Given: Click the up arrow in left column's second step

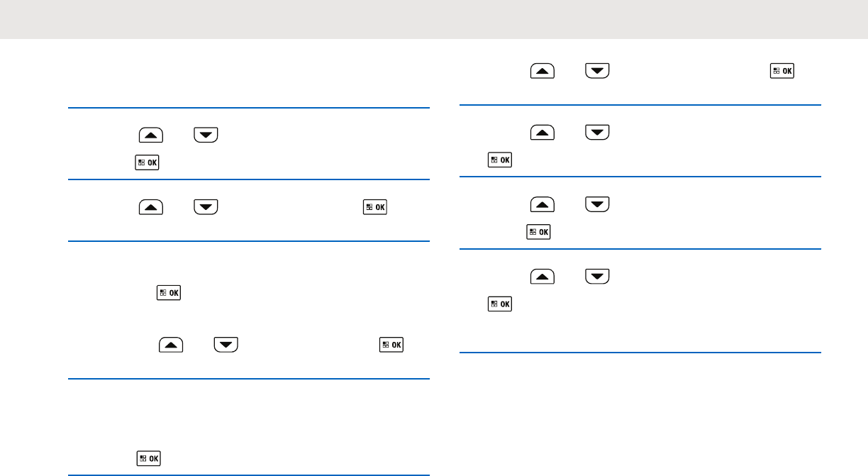Looking at the screenshot, I should 152,207.
